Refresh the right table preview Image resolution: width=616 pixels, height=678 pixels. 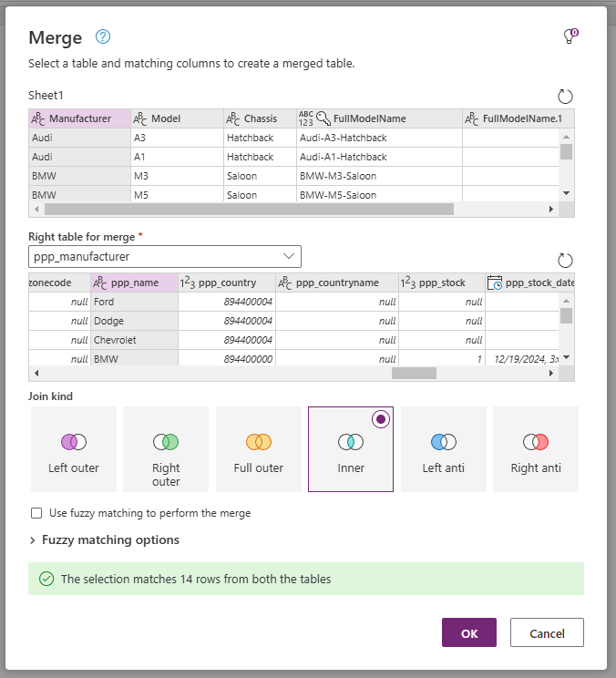click(x=565, y=261)
